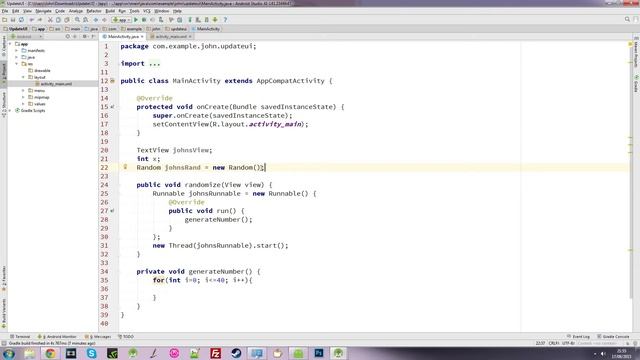Switch to the activity_main.xml editor tab

click(x=171, y=36)
